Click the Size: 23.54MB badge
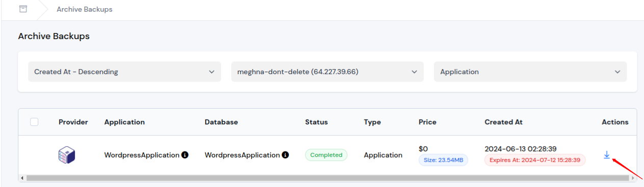 [x=443, y=160]
